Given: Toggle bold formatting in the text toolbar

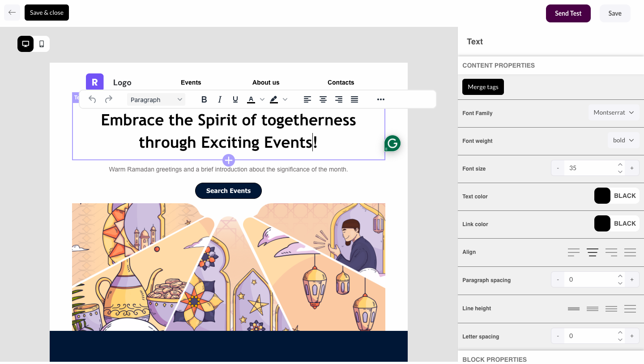Looking at the screenshot, I should pos(204,99).
